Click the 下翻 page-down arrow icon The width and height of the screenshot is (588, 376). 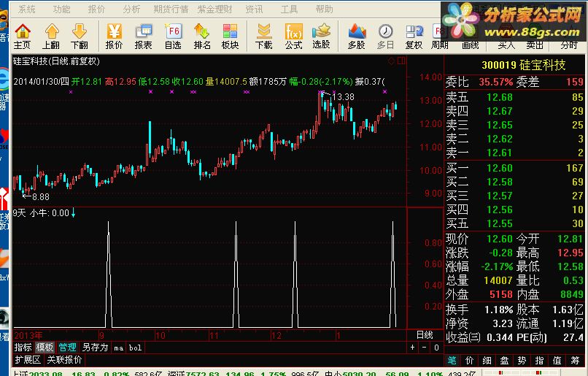pyautogui.click(x=79, y=36)
